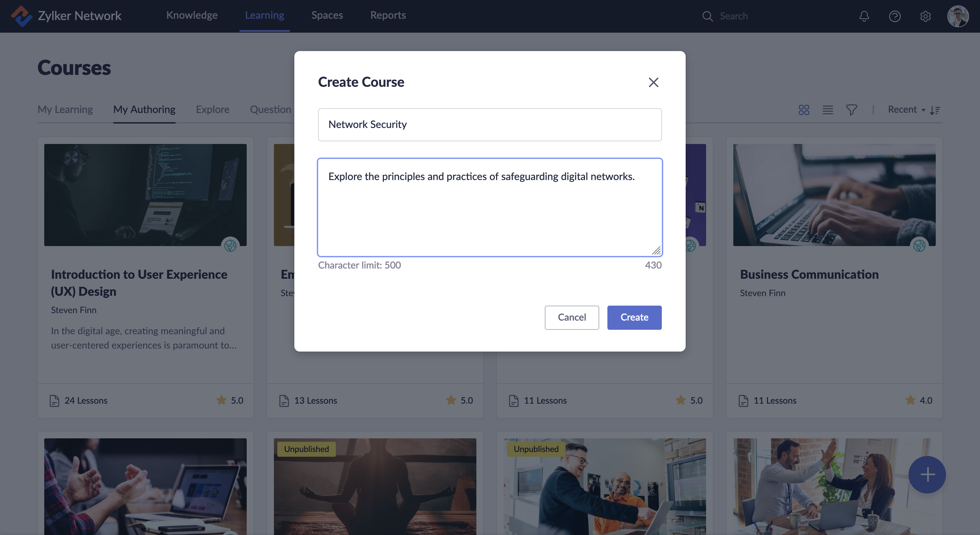Click globe icon on UX Design card
Image resolution: width=980 pixels, height=535 pixels.
[x=230, y=245]
